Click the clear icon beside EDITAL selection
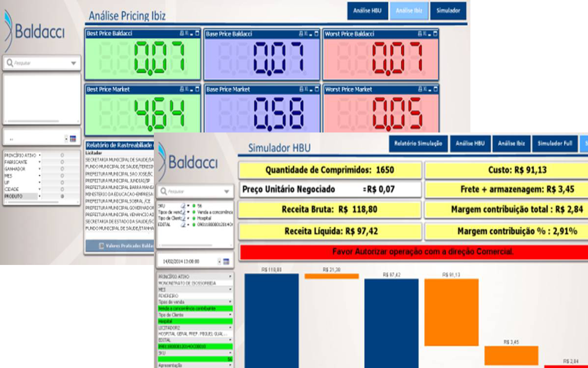The width and height of the screenshot is (588, 368). 183,224
